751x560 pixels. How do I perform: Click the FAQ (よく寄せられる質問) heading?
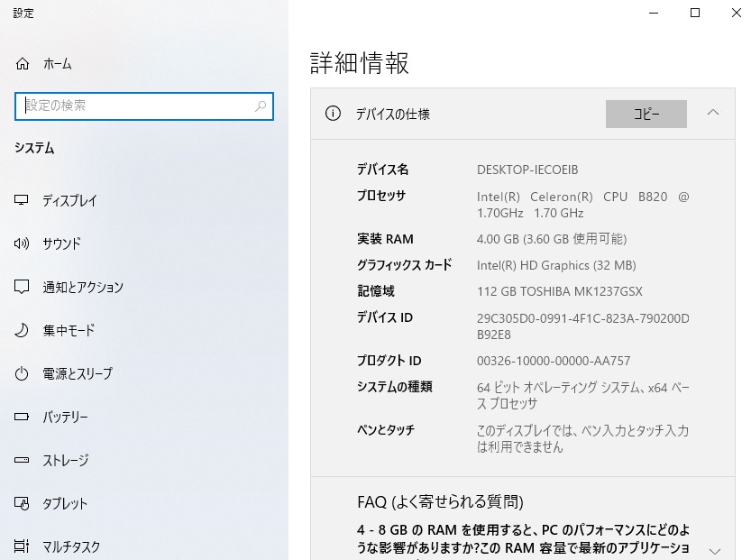(x=440, y=501)
